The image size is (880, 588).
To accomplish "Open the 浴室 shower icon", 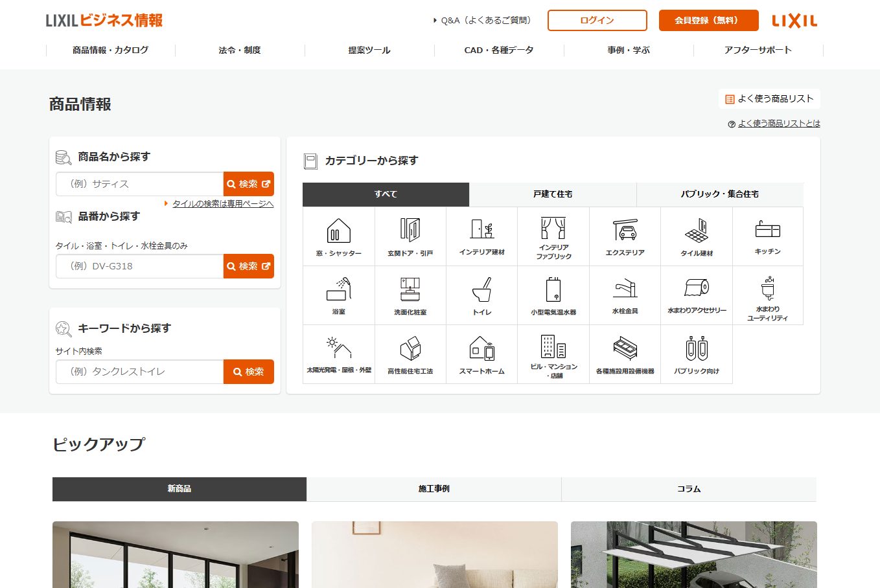I will tap(338, 295).
